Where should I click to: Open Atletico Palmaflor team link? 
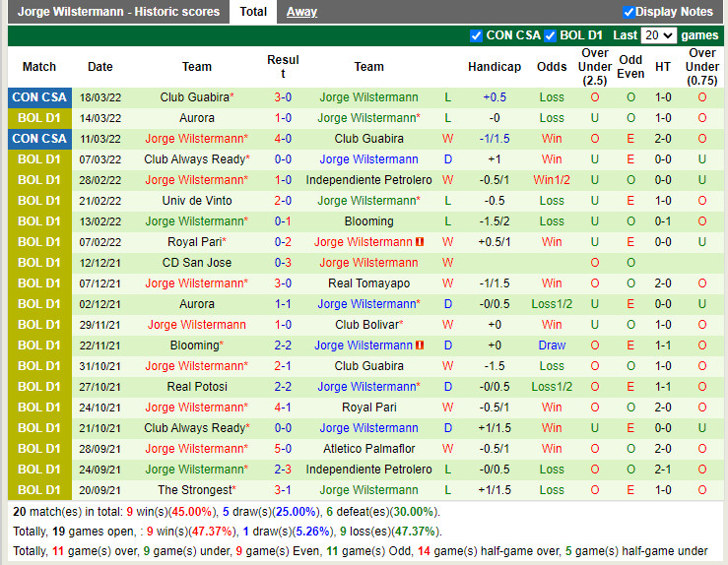pos(368,449)
